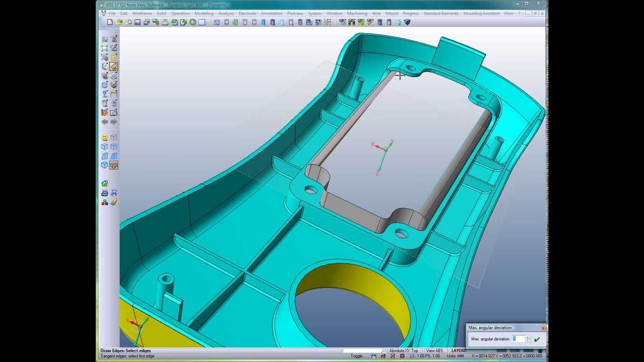Click the Absolute XY Top status entry
This screenshot has height=362, width=644.
coord(404,350)
